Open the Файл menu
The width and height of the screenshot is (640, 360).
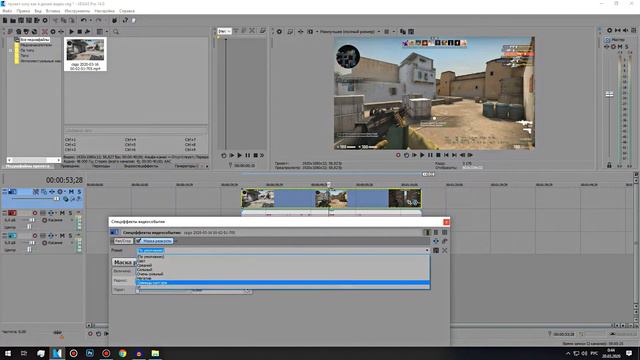[7, 11]
